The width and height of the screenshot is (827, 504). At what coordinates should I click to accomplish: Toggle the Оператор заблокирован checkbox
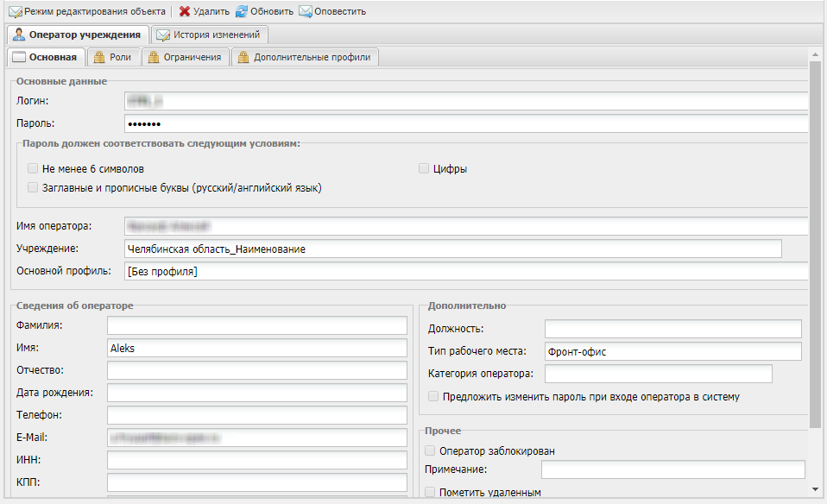point(431,450)
